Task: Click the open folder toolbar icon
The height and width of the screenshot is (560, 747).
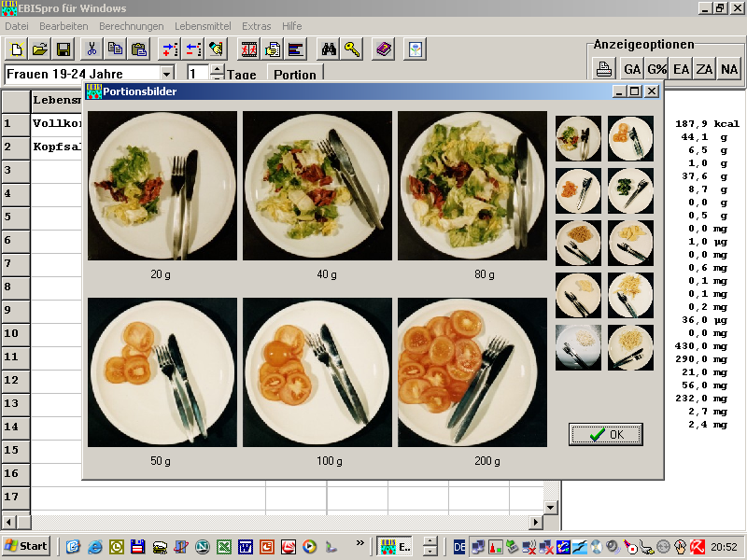Action: click(40, 49)
